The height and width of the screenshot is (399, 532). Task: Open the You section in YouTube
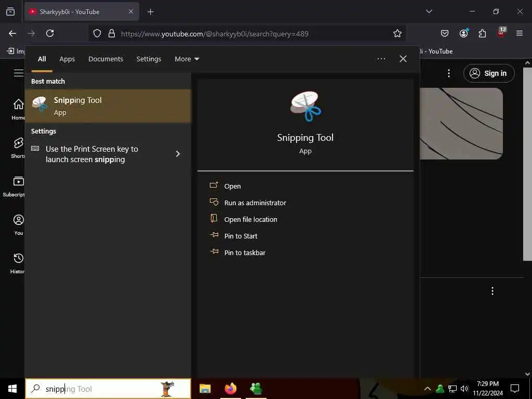18,225
